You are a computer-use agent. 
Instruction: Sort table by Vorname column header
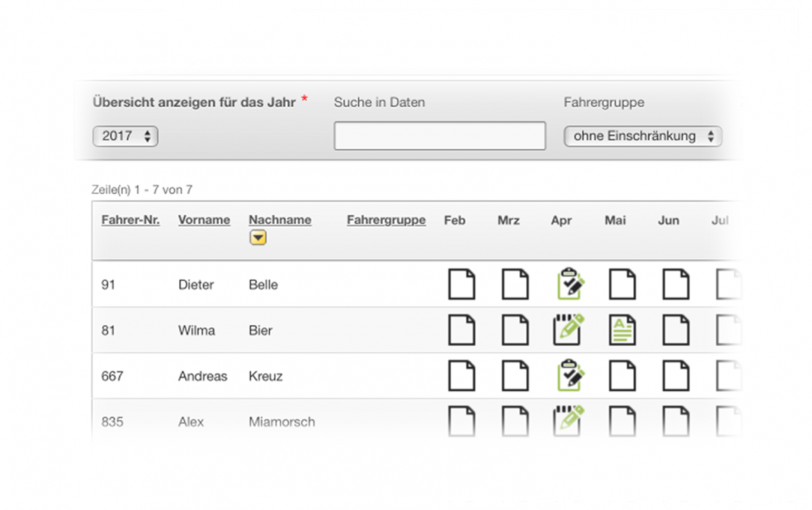point(204,220)
